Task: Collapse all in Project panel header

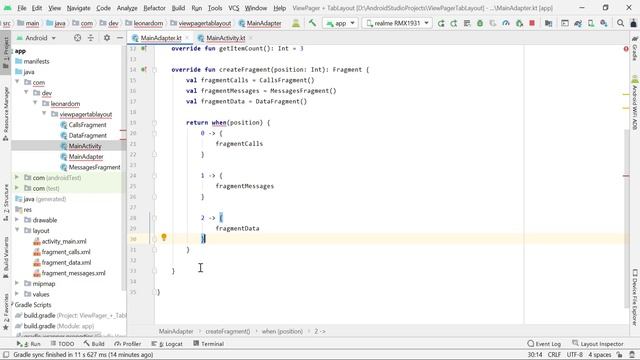Action: pos(91,38)
